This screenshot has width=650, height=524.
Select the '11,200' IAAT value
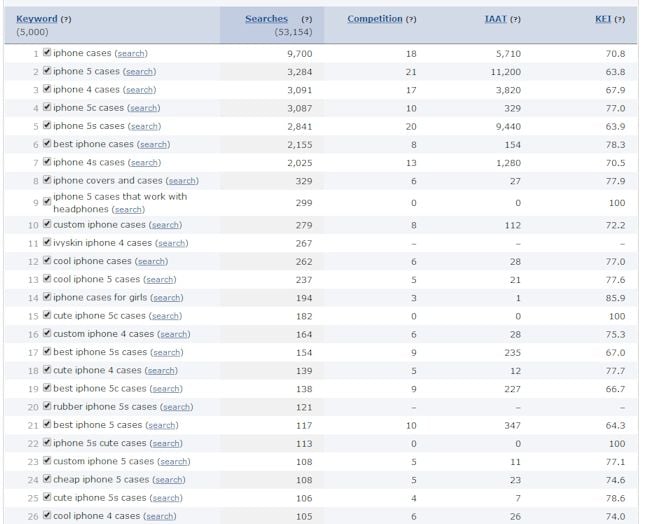coord(506,72)
